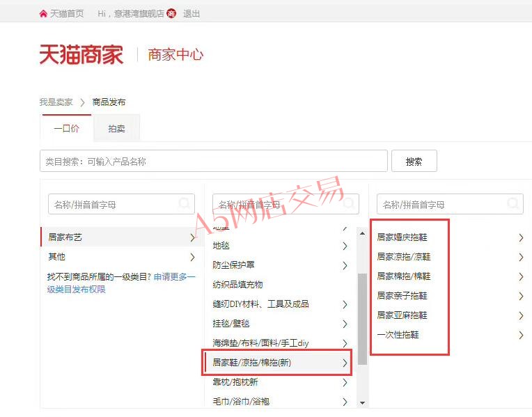Click the 搜索 button
Image resolution: width=532 pixels, height=417 pixels.
pos(414,162)
